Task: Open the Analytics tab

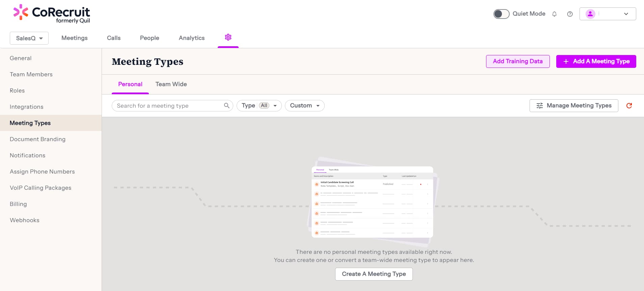Action: click(x=192, y=38)
